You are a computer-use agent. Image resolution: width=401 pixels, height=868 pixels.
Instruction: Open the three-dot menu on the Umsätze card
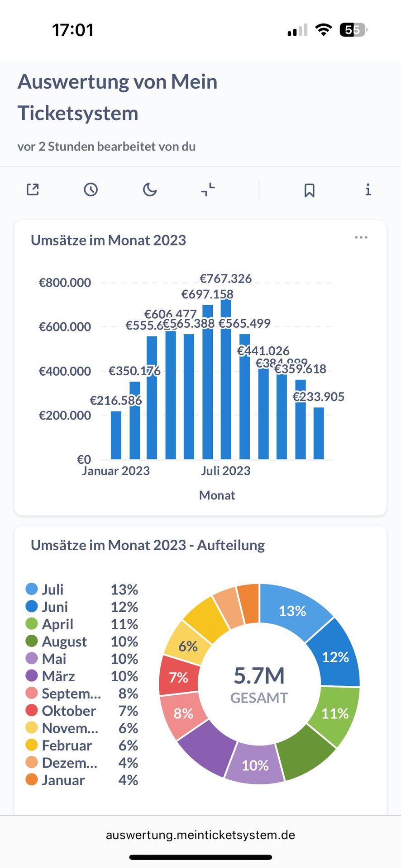click(x=361, y=238)
